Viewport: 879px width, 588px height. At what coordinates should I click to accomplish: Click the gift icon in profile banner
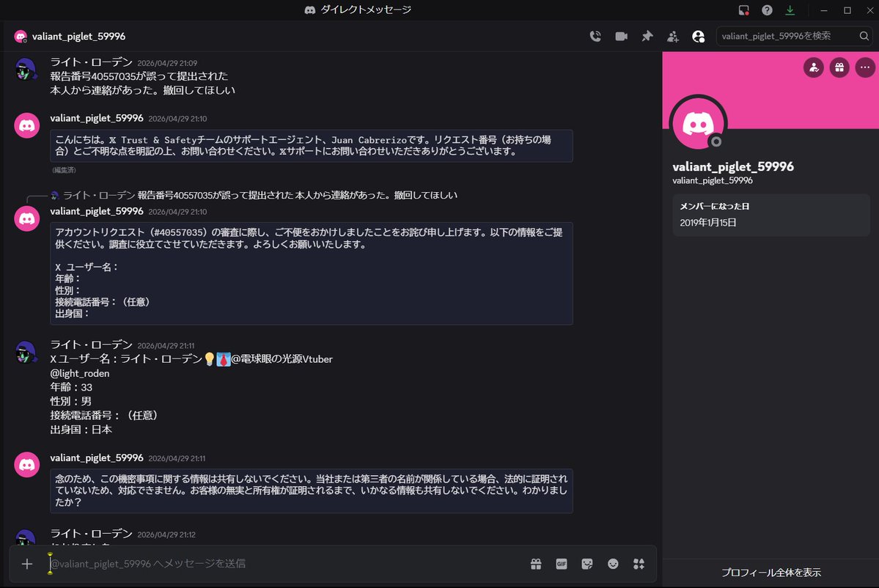839,68
